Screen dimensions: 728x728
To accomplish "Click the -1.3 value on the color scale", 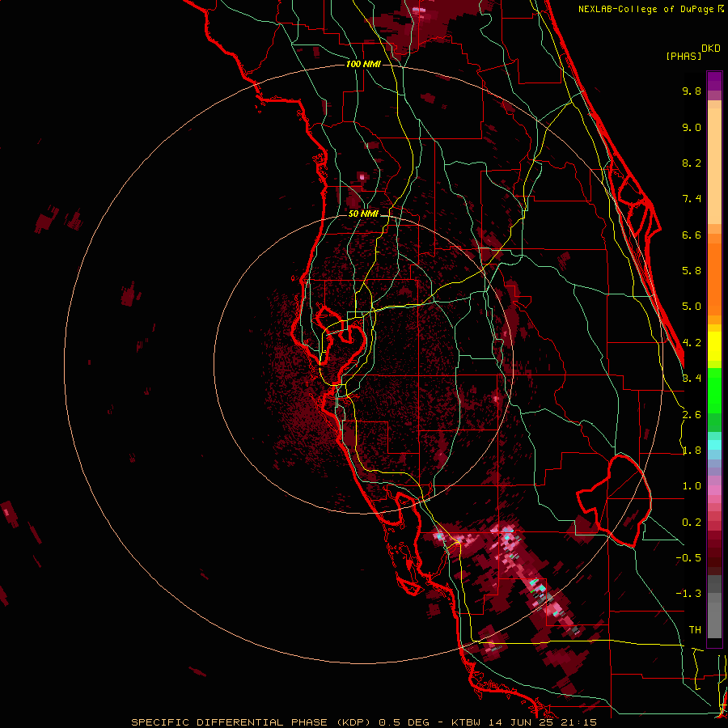I will pyautogui.click(x=688, y=594).
